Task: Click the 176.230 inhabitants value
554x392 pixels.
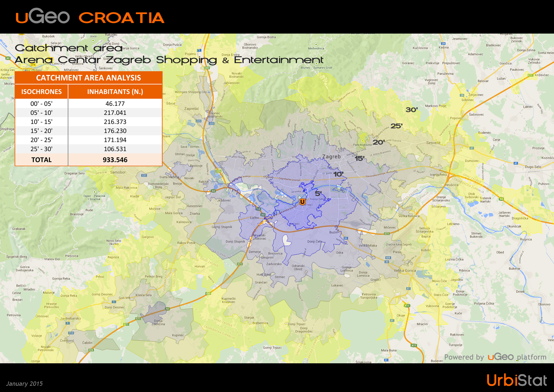Action: click(x=115, y=131)
